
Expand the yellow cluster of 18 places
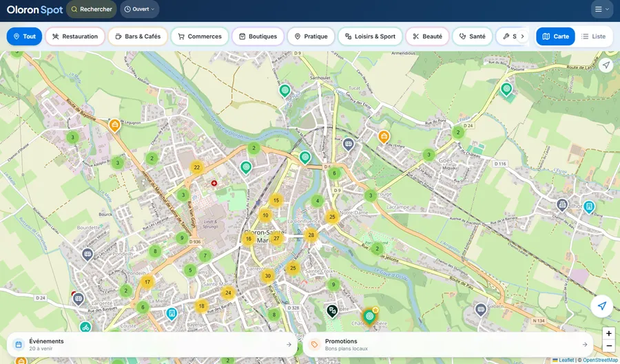[201, 306]
